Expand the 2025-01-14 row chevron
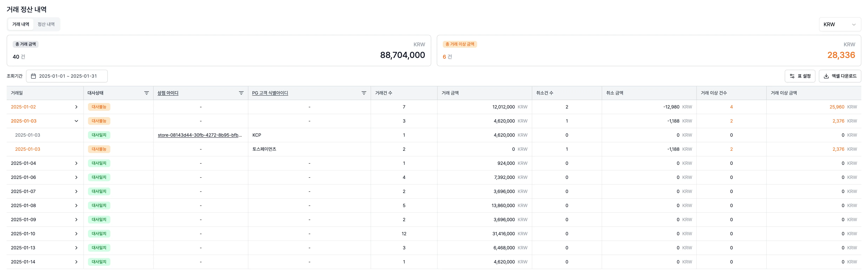The height and width of the screenshot is (280, 868). [x=76, y=262]
